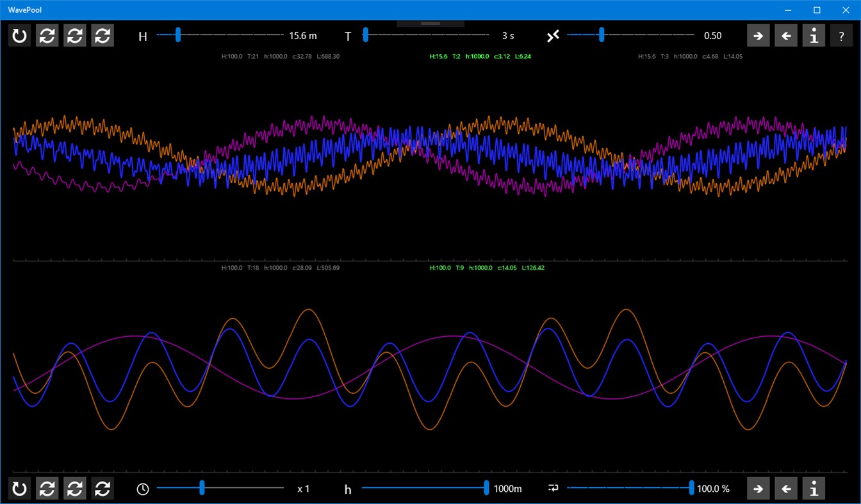Viewport: 861px width, 504px height.
Task: Open help with the question mark icon
Action: 841,35
